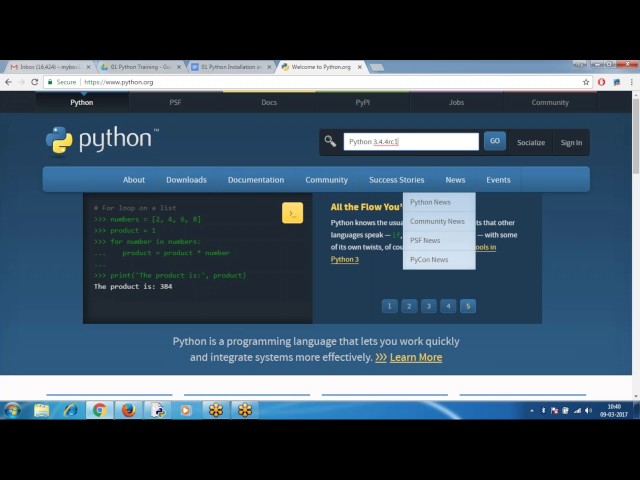Open the Opera extension icon in toolbar
Image resolution: width=640 pixels, height=480 pixels.
pyautogui.click(x=601, y=82)
